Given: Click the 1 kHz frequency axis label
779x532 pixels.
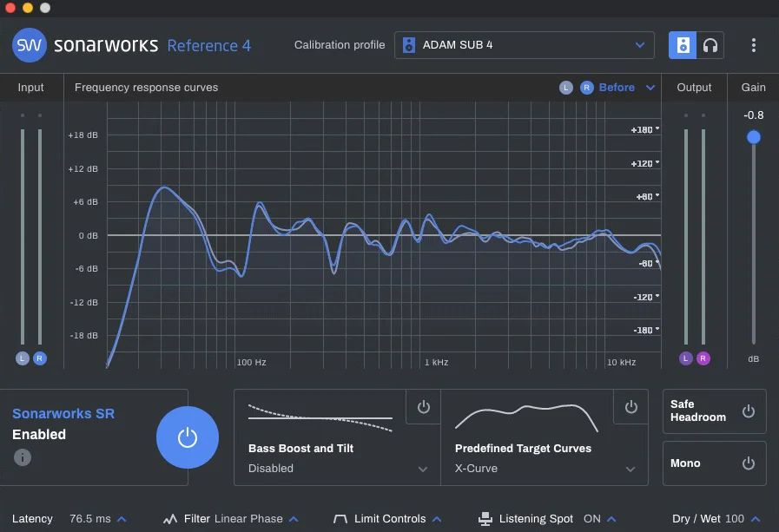Looking at the screenshot, I should tap(436, 362).
